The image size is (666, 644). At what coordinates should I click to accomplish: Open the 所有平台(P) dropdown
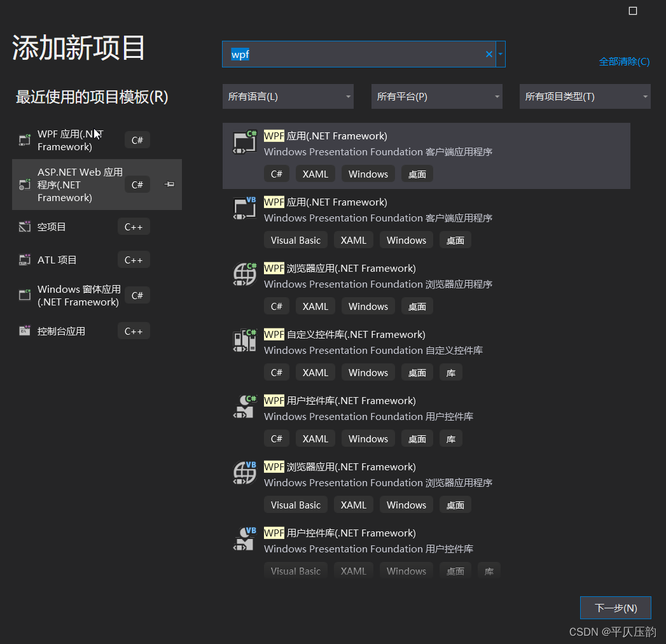point(437,96)
